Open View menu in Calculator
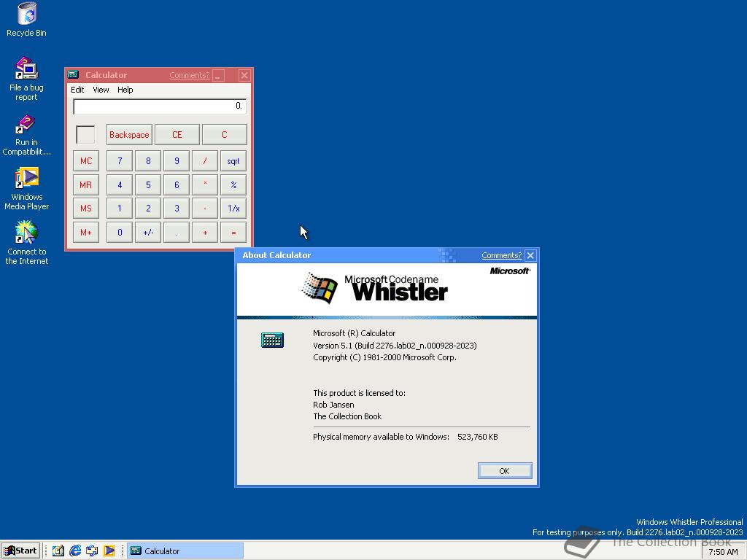This screenshot has height=560, width=747. [101, 90]
